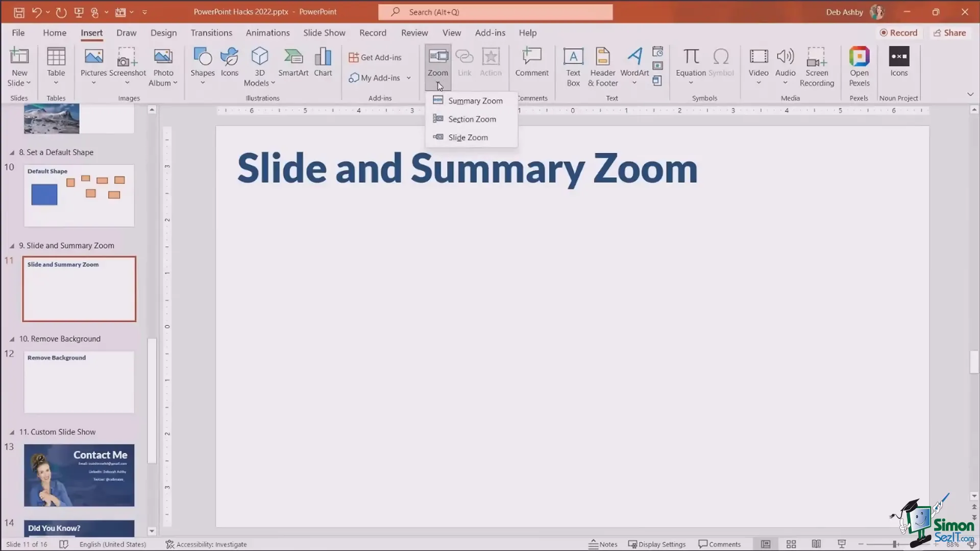
Task: Click Get Add-ins
Action: pos(375,58)
